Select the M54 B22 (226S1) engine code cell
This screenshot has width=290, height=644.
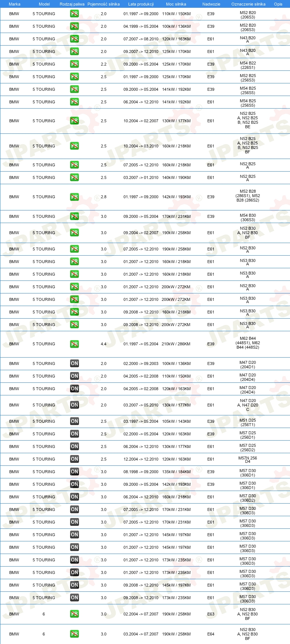point(248,65)
